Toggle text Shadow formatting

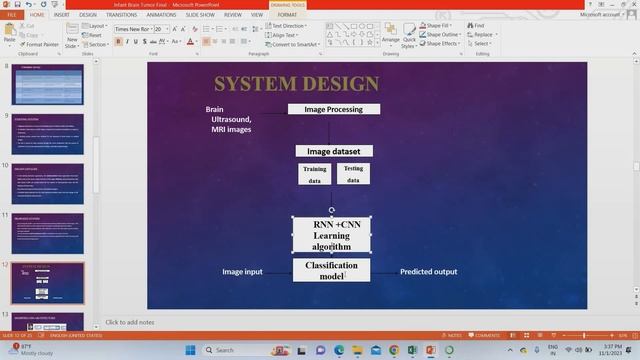[x=144, y=42]
